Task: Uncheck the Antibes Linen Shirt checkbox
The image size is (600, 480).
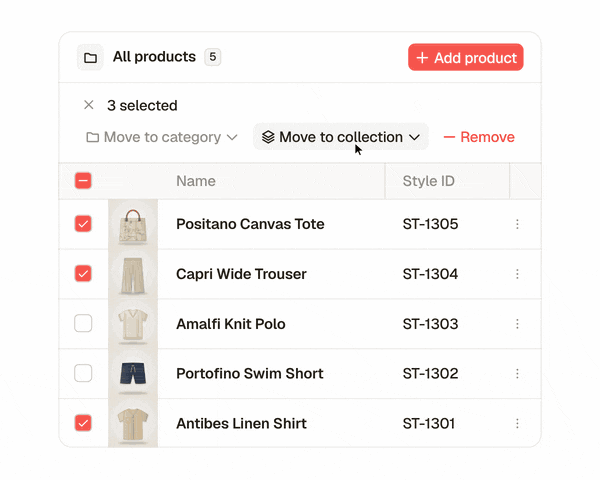Action: coord(83,423)
